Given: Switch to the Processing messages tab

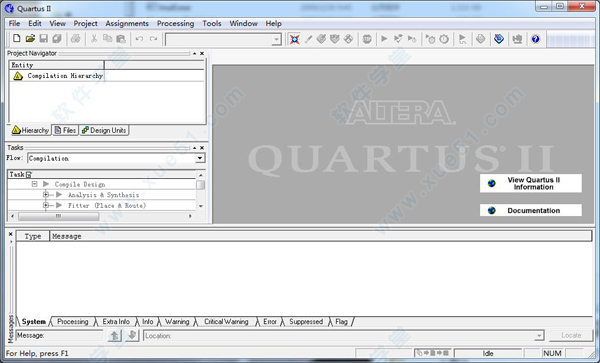Looking at the screenshot, I should 73,322.
